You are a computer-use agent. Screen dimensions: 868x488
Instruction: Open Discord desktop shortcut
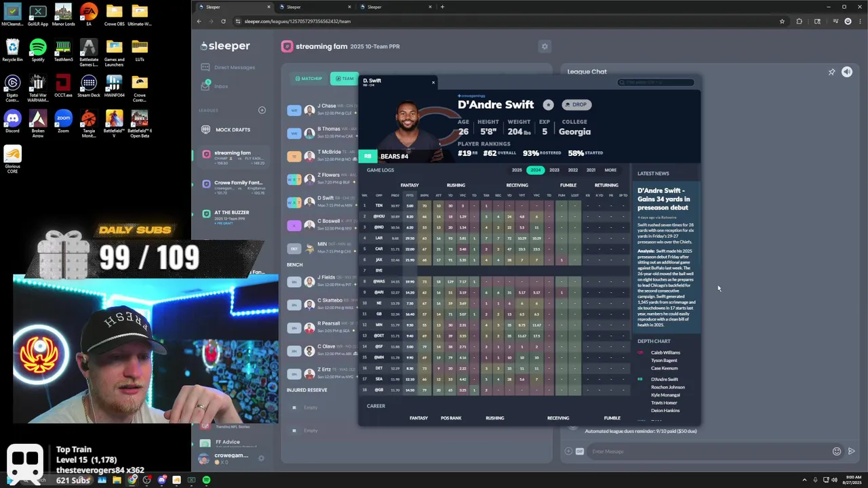point(12,121)
